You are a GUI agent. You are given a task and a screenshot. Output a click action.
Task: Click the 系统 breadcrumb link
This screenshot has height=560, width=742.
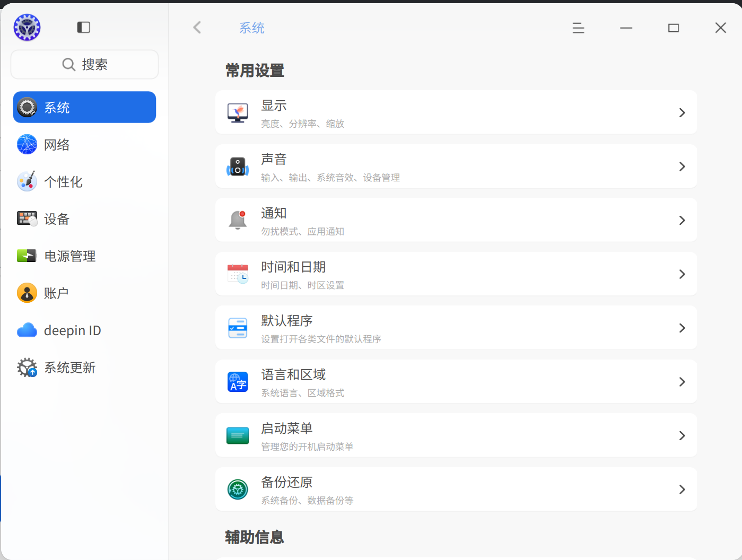(252, 28)
